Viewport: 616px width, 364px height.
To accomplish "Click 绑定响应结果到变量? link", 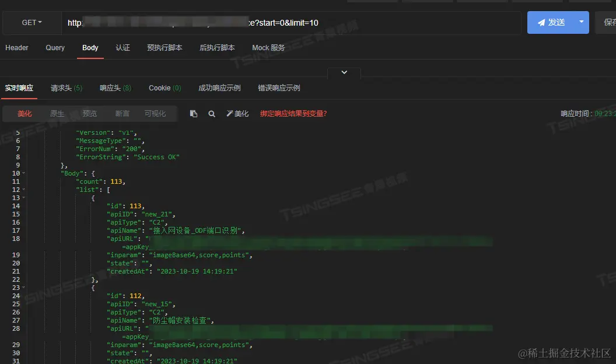I will click(293, 114).
